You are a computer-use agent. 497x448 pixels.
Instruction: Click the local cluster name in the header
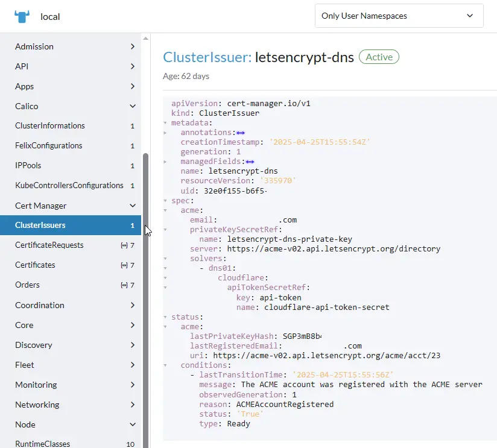click(x=50, y=17)
